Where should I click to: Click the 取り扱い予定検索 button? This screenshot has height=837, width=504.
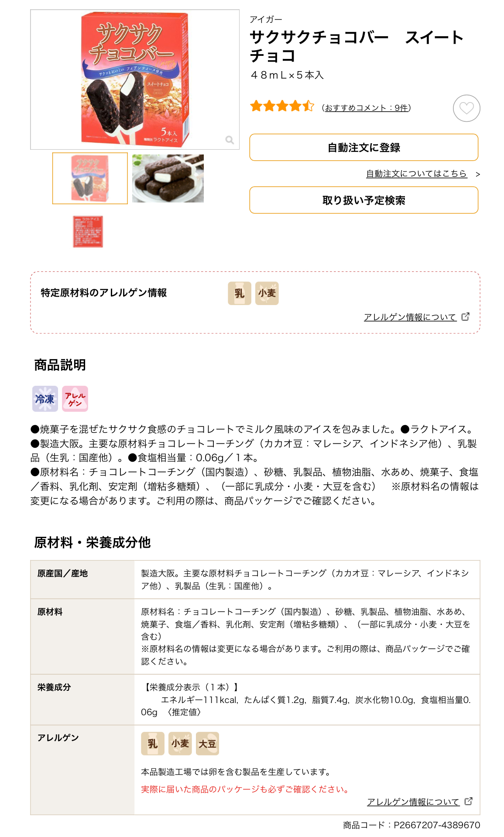coord(364,200)
